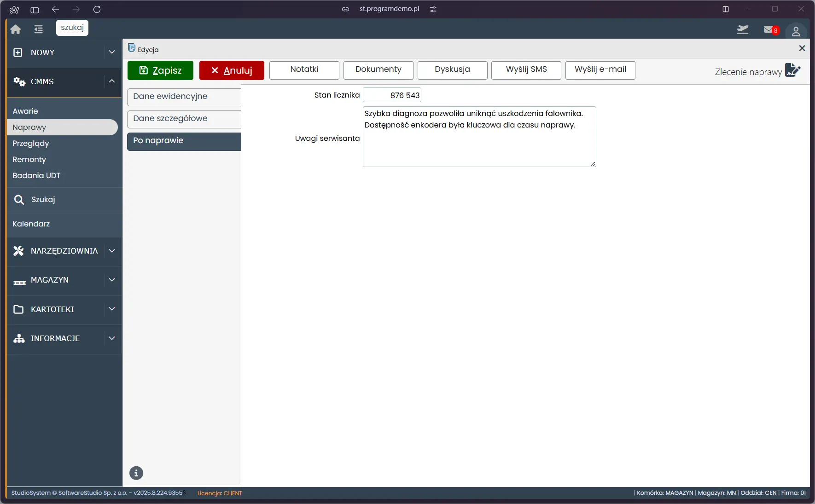Expand the NOWY menu section
The image size is (815, 504).
(111, 52)
